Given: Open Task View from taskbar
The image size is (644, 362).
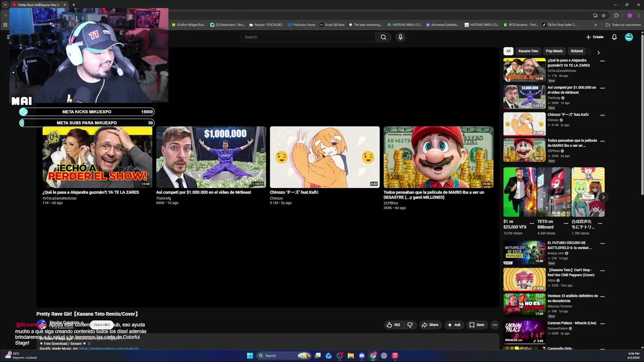Looking at the screenshot, I should pyautogui.click(x=317, y=355).
